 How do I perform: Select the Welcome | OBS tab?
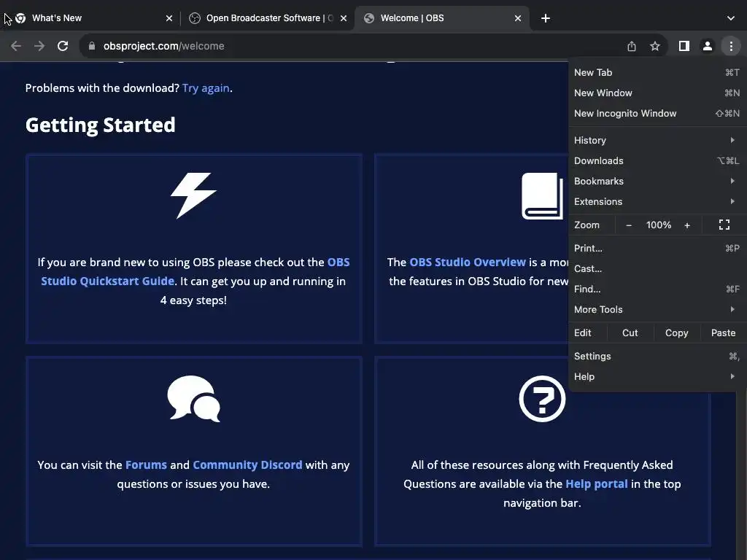click(x=441, y=18)
